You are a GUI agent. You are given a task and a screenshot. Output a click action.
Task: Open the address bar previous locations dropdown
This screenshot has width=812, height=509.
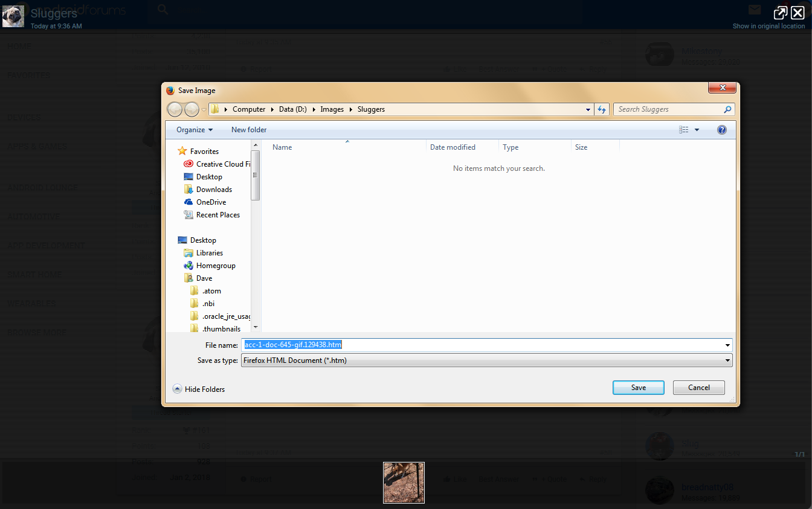[x=588, y=109]
